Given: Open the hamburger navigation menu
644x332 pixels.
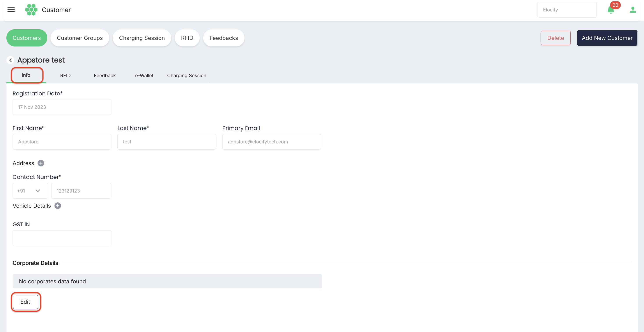Looking at the screenshot, I should tap(11, 10).
